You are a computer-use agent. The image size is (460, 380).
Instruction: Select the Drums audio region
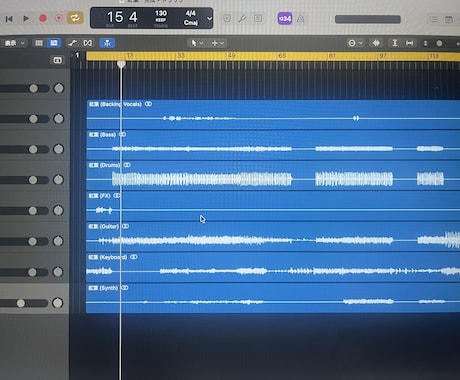(273, 176)
